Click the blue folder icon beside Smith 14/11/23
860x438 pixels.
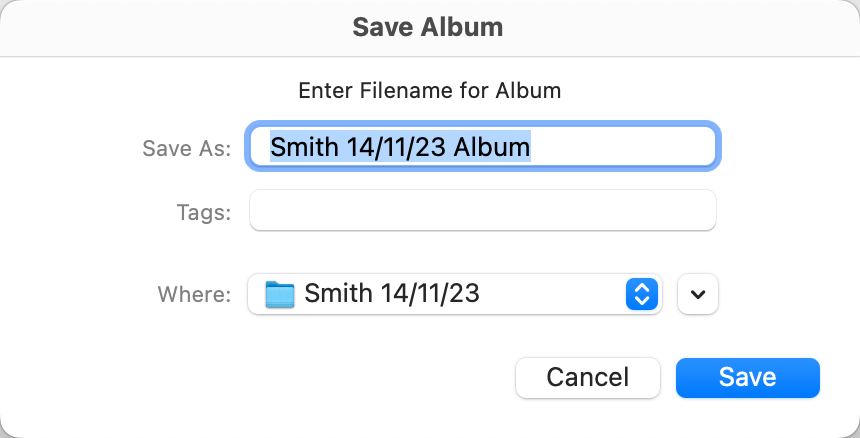point(280,294)
